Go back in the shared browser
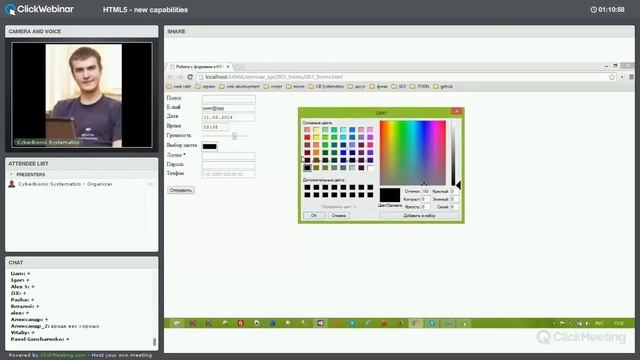The image size is (640, 360). [x=171, y=77]
